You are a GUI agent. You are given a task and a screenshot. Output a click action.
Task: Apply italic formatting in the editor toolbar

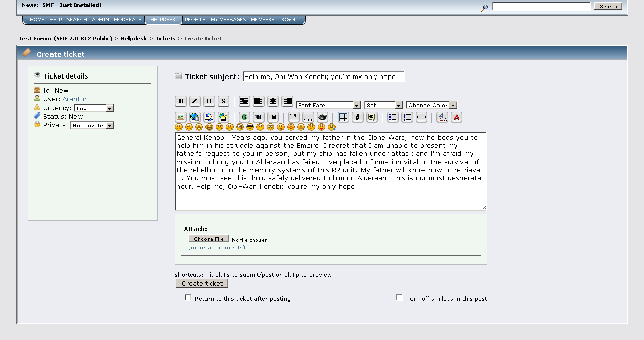[195, 101]
